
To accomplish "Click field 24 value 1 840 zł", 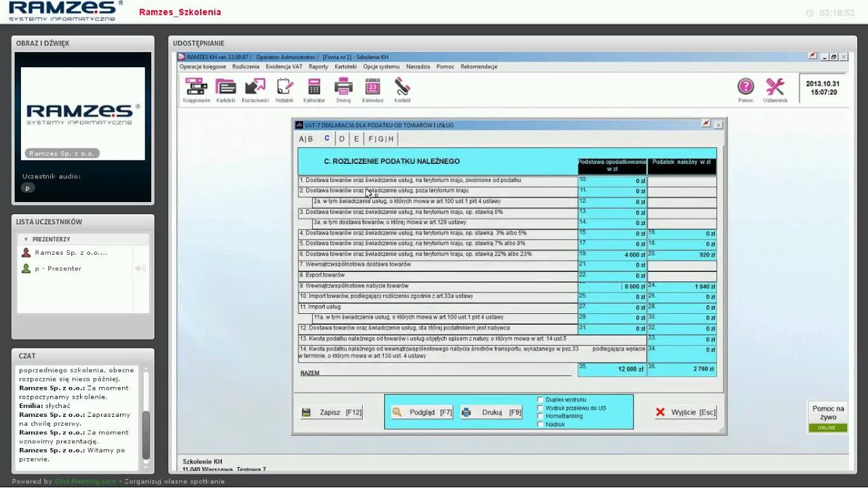I will (x=682, y=287).
